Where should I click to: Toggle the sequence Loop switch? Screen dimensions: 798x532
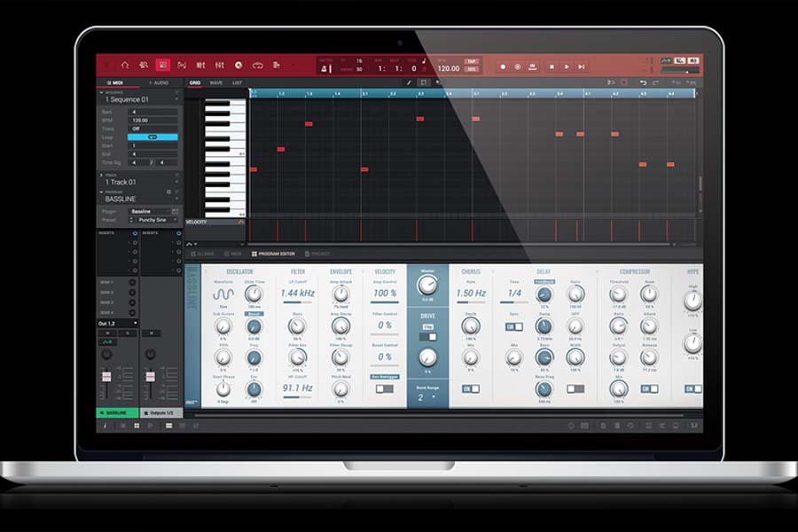point(152,137)
